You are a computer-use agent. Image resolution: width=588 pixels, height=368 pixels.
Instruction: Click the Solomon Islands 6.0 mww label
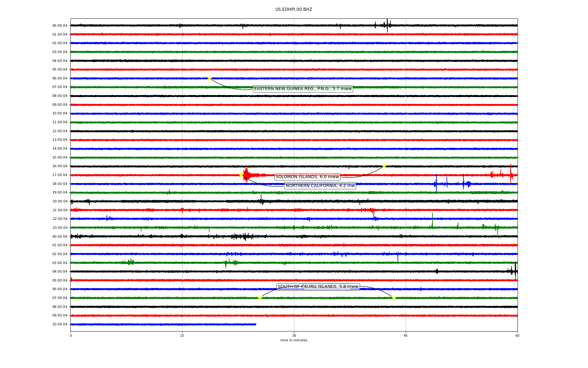click(307, 177)
